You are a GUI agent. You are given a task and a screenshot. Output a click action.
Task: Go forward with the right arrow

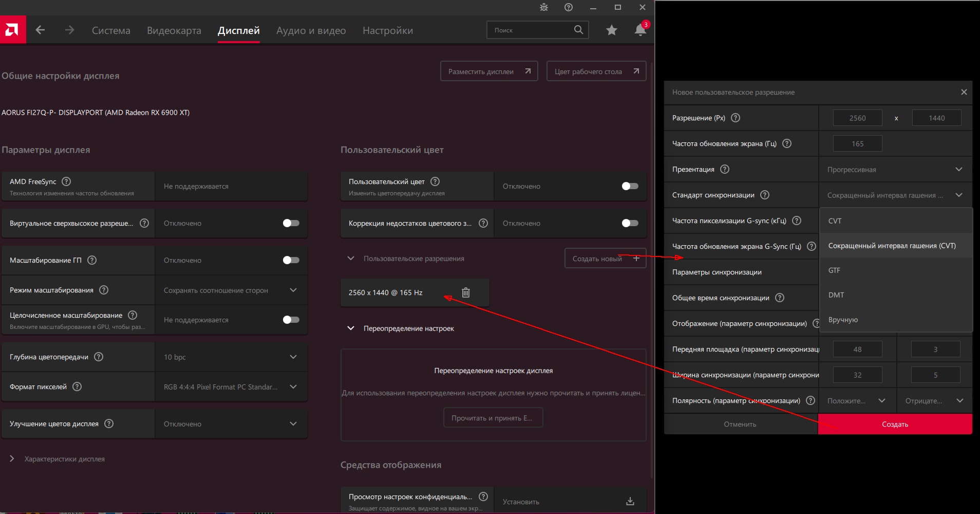pyautogui.click(x=69, y=30)
